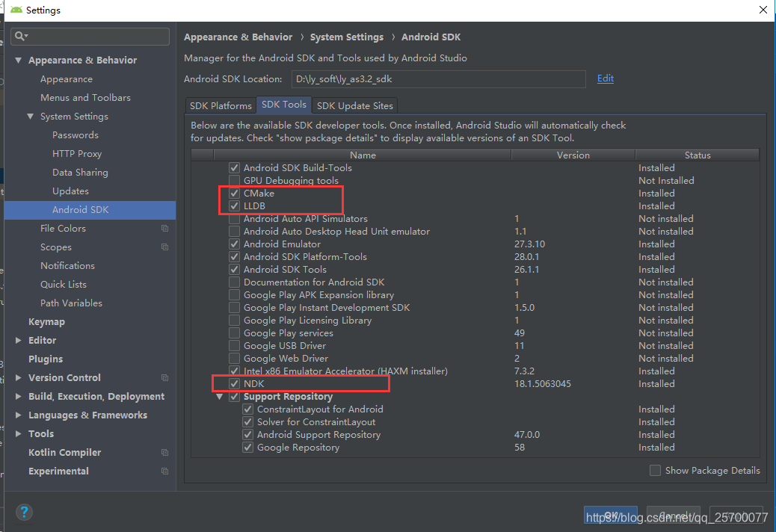Expand Languages & Frameworks node
Image resolution: width=776 pixels, height=532 pixels.
pos(18,415)
